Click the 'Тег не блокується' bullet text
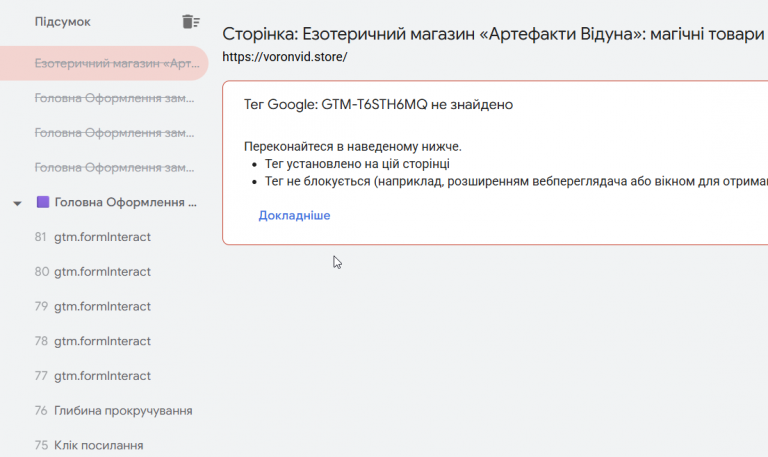Screen dimensions: 768x457 pos(516,181)
